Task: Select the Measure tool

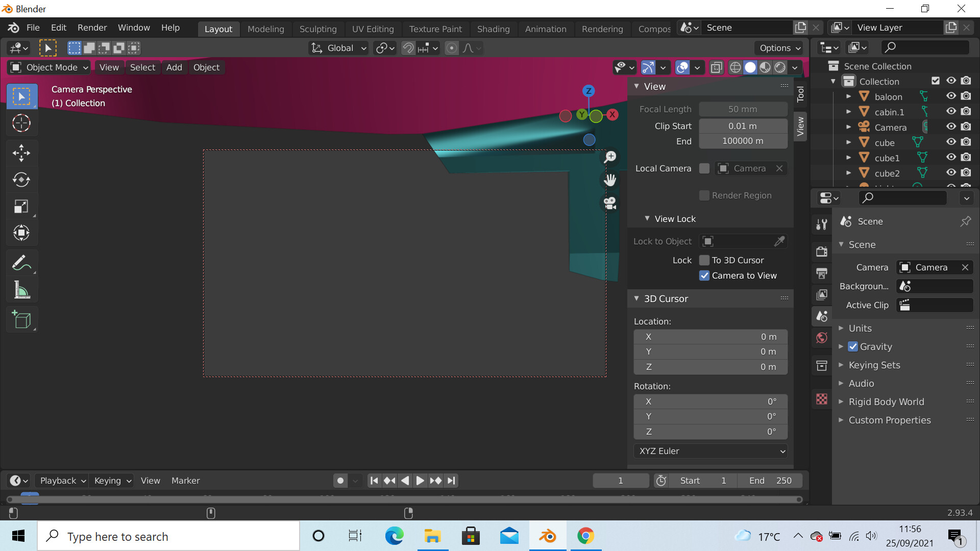Action: coord(21,289)
